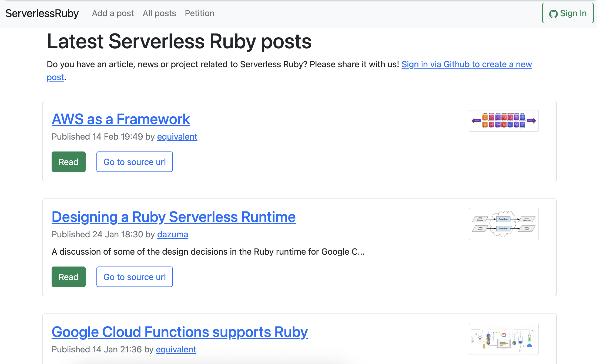The width and height of the screenshot is (597, 364).
Task: Go to source url of AWS as a Framework
Action: 135,162
